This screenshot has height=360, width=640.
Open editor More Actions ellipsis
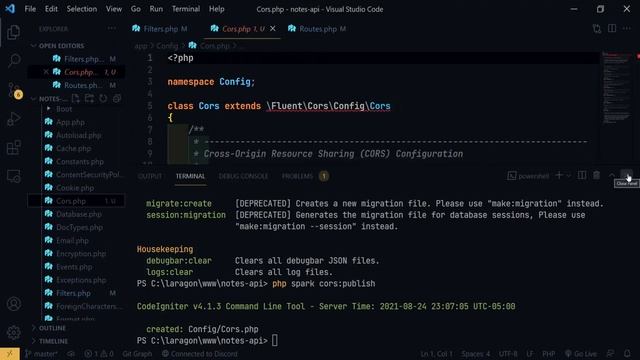(627, 29)
